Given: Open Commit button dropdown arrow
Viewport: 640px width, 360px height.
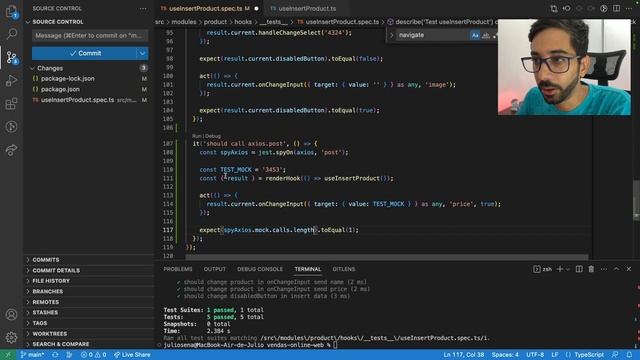Looking at the screenshot, I should 142,53.
